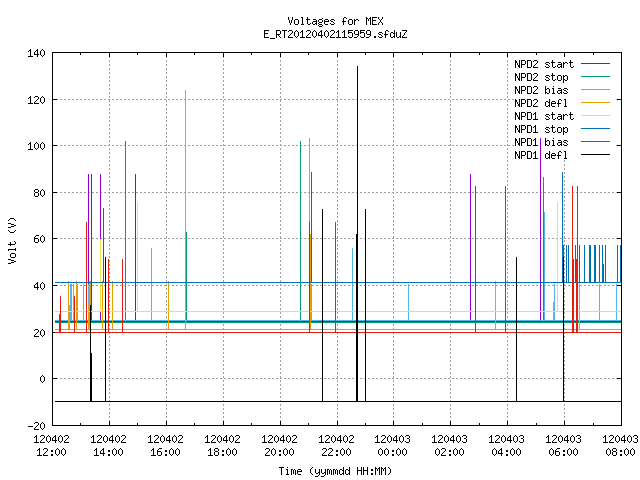Click the x-axis tick label 120403 06:00
The image size is (640, 480).
[564, 446]
